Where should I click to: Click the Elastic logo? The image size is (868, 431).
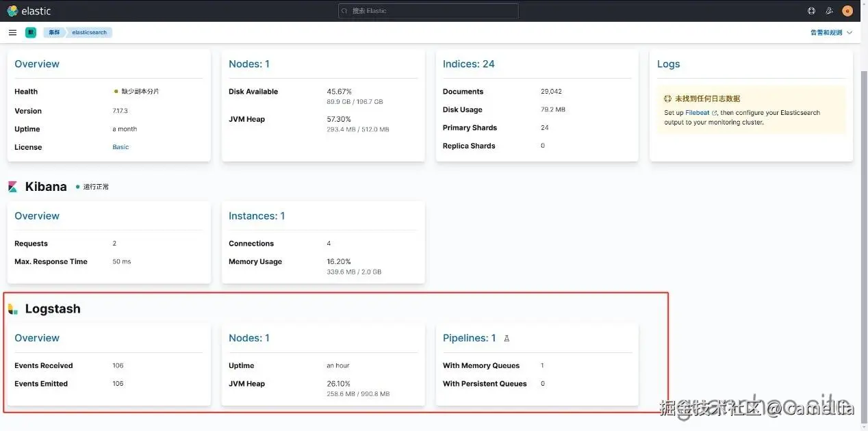(x=29, y=11)
